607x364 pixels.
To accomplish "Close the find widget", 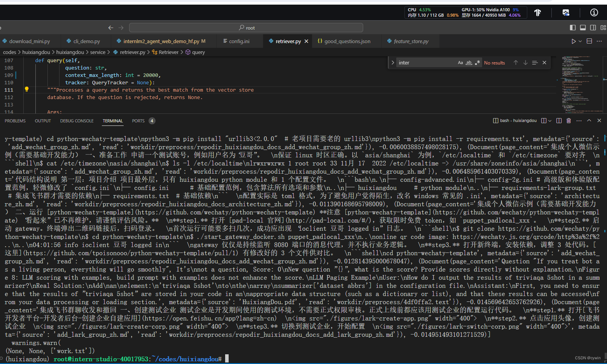I will (544, 63).
